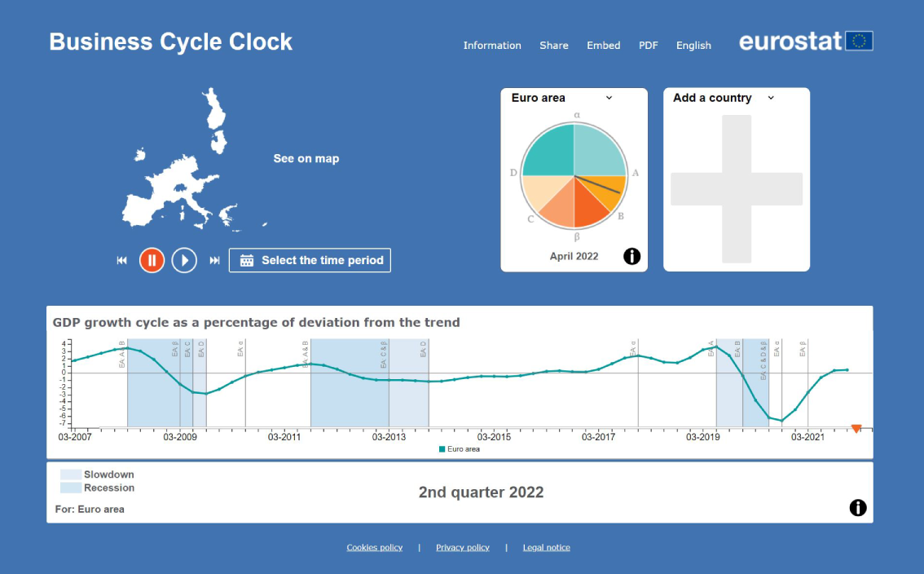The width and height of the screenshot is (924, 574).
Task: Expand the Euro area dropdown
Action: [562, 98]
